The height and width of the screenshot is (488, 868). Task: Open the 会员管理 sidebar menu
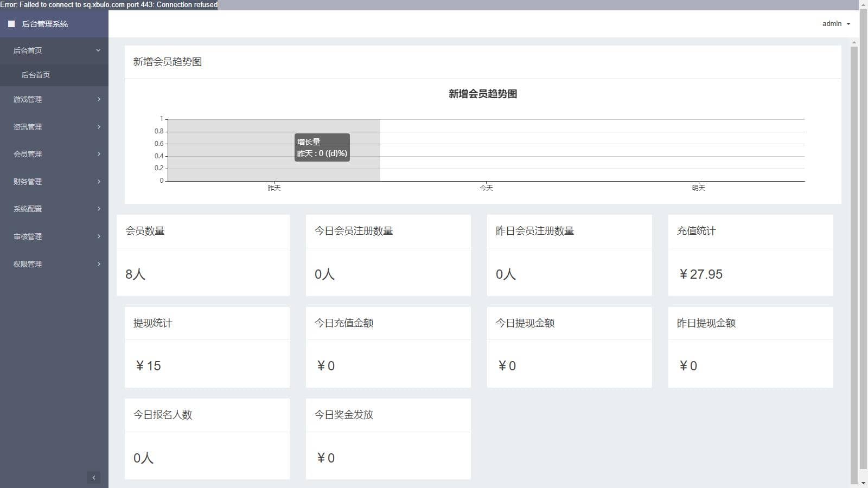(x=54, y=154)
